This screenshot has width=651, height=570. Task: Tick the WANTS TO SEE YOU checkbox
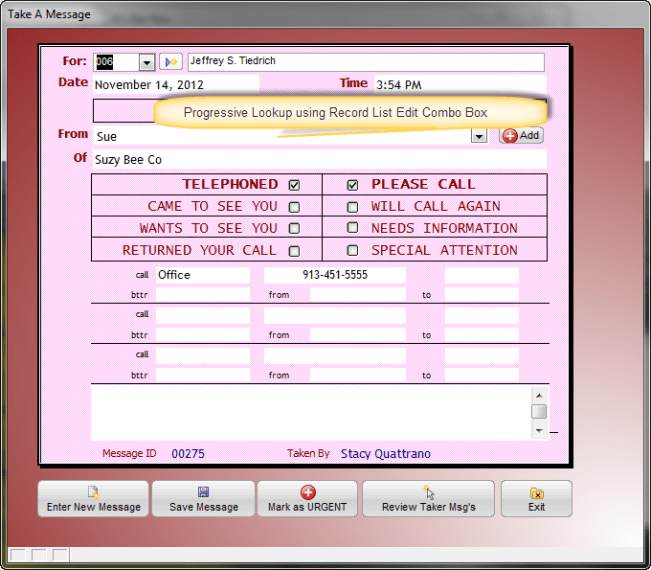pos(294,229)
